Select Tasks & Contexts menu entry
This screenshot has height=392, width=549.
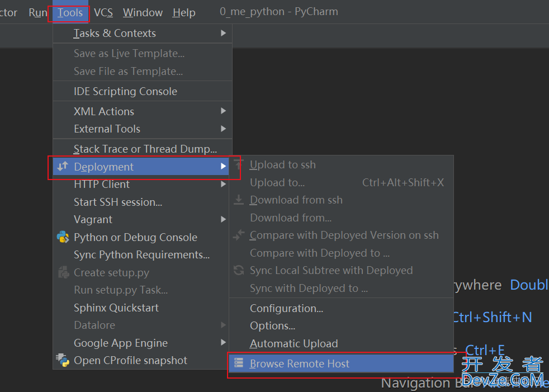tap(143, 34)
